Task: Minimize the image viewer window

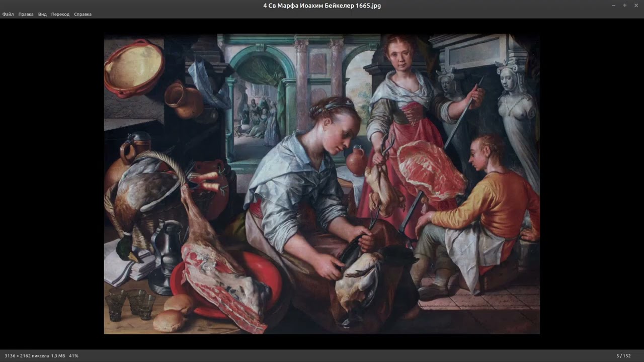Action: point(613,6)
